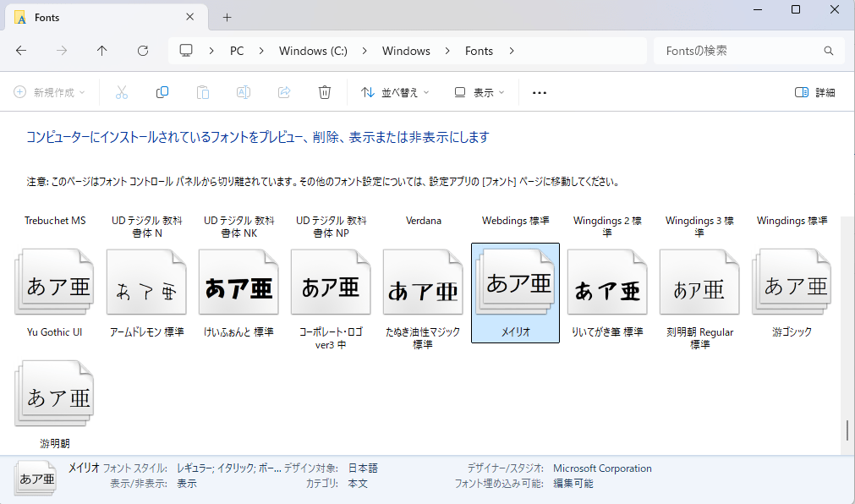The height and width of the screenshot is (504, 855).
Task: Expand chevron after PC in address bar
Action: click(261, 51)
